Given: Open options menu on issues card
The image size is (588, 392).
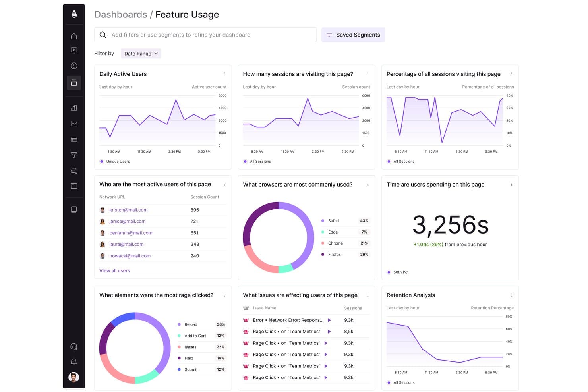Looking at the screenshot, I should pyautogui.click(x=368, y=295).
